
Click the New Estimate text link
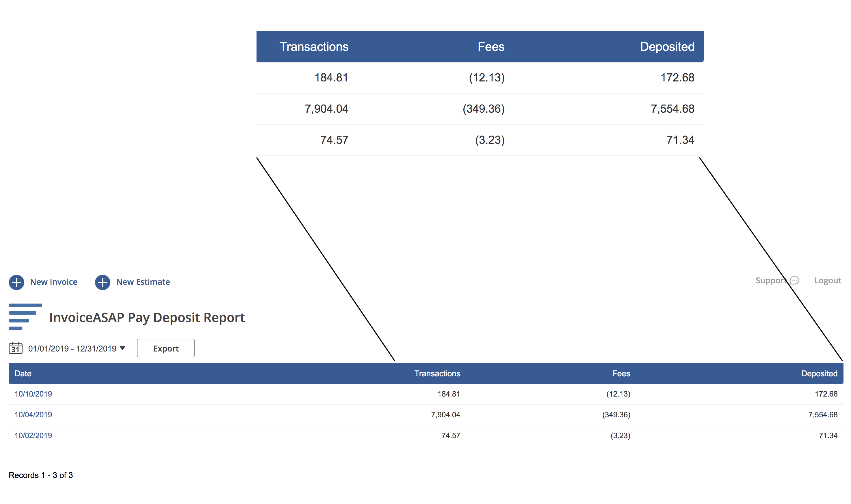coord(143,282)
